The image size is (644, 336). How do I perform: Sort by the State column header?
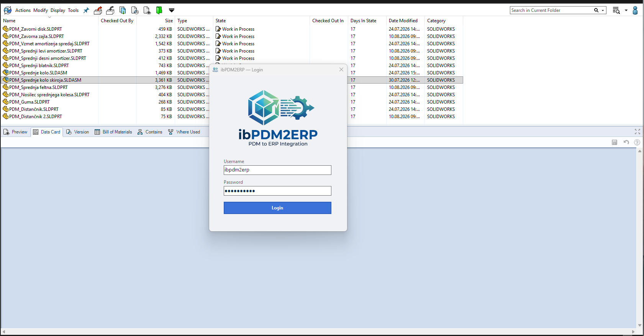(261, 21)
